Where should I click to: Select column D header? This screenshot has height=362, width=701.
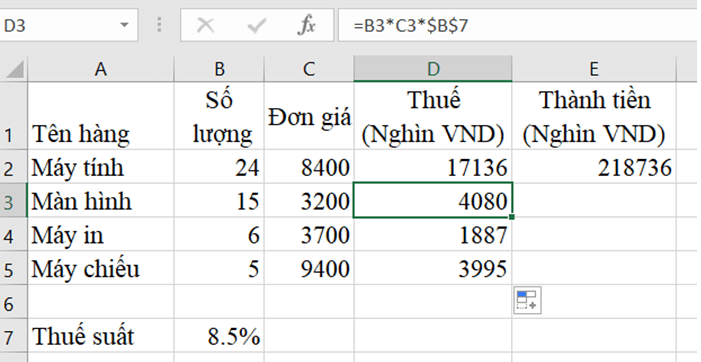[433, 69]
